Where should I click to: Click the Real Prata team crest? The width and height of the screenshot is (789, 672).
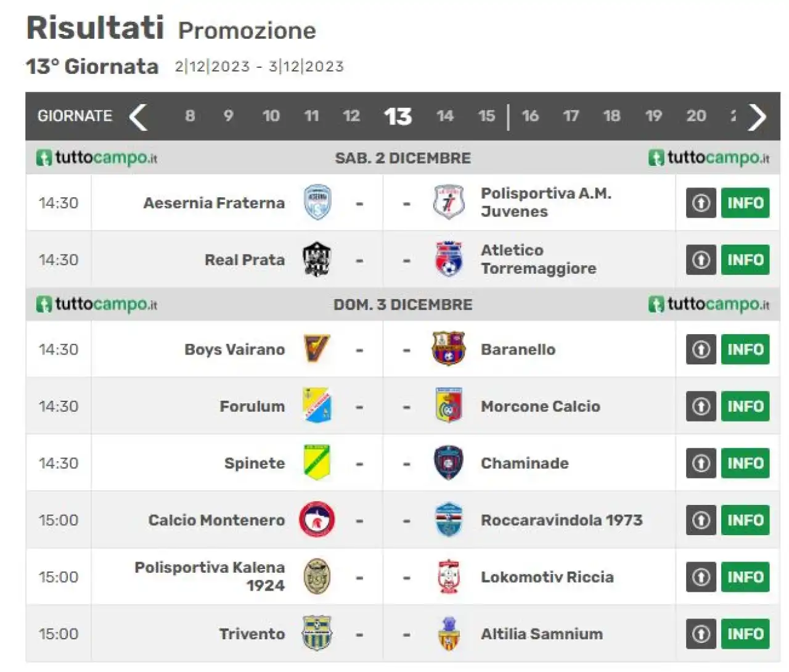click(317, 260)
